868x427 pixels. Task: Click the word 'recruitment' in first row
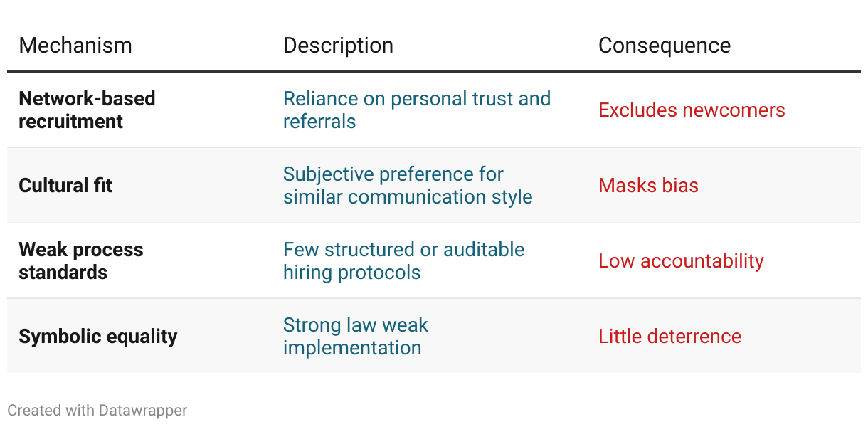70,121
